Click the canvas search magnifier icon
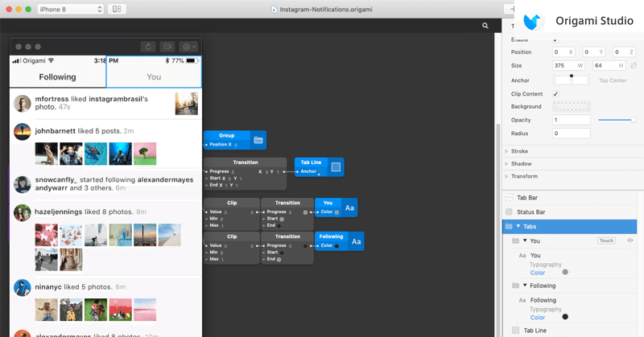 tap(485, 26)
